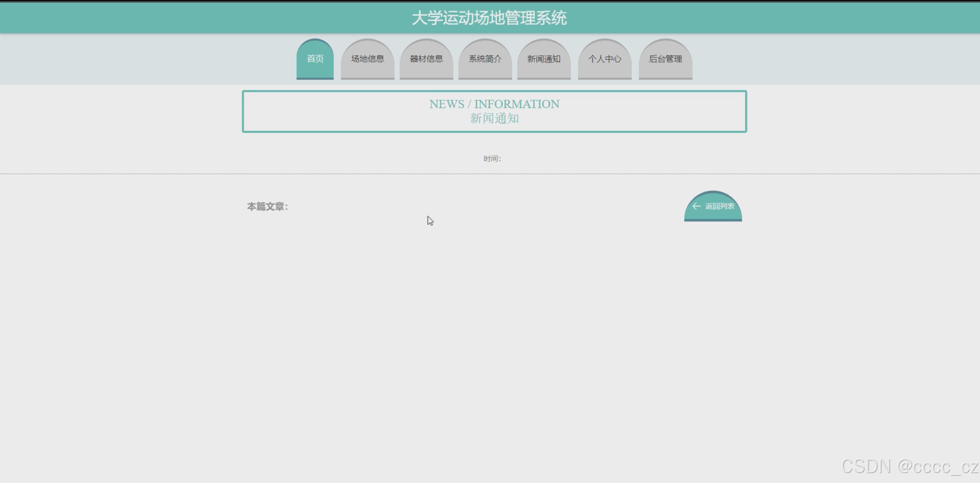Image resolution: width=980 pixels, height=483 pixels.
Task: Click the left arrow icon in 返回列表
Action: (696, 206)
